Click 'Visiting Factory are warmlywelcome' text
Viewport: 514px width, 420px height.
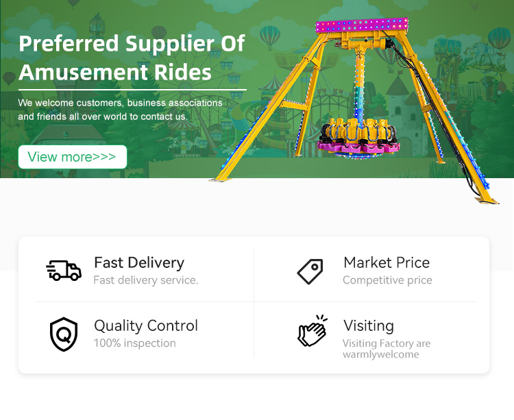tap(387, 349)
